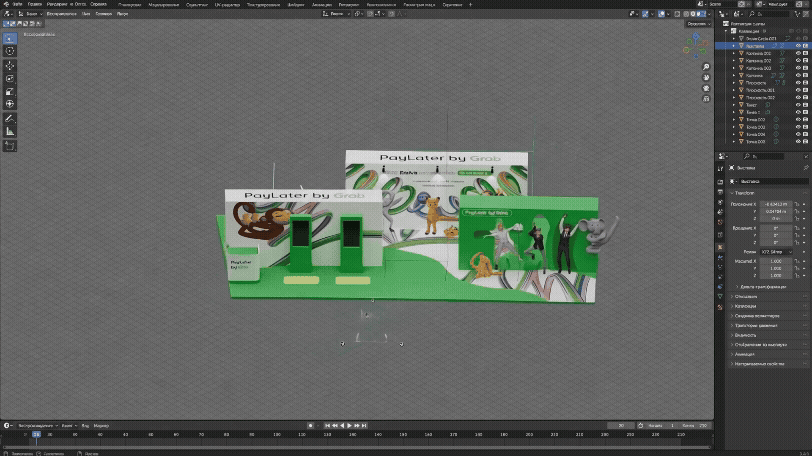
Task: Lock the Scale X value
Action: (x=798, y=261)
